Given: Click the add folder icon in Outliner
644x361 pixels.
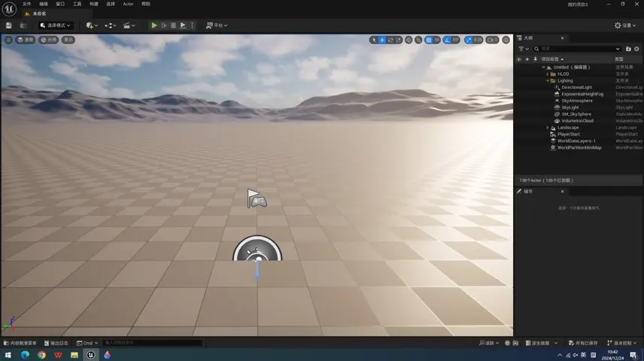Looking at the screenshot, I should tap(628, 49).
